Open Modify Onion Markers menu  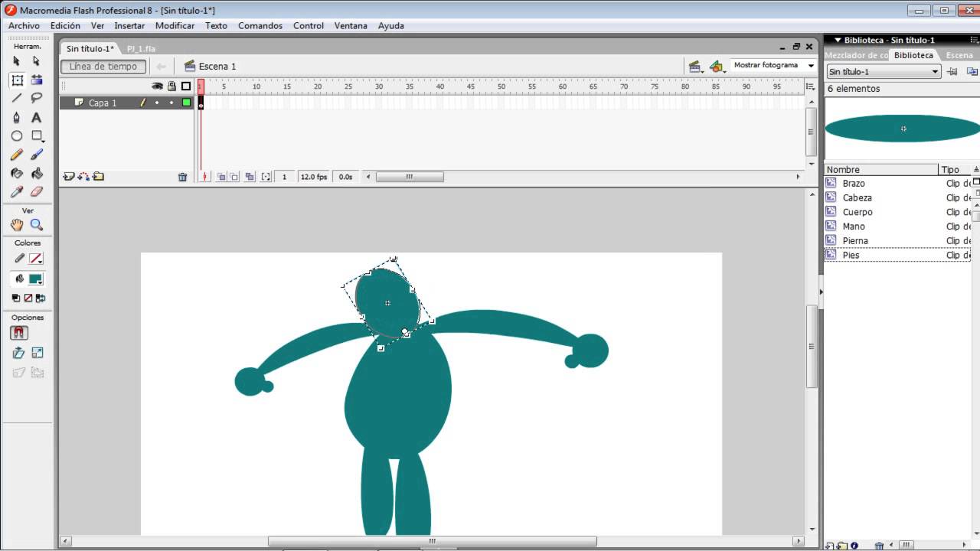[266, 177]
